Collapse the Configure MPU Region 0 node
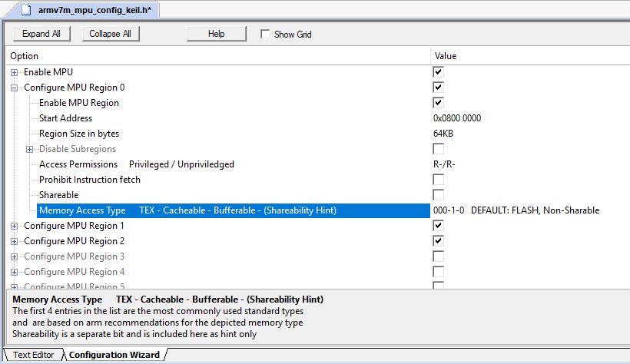 coord(14,88)
